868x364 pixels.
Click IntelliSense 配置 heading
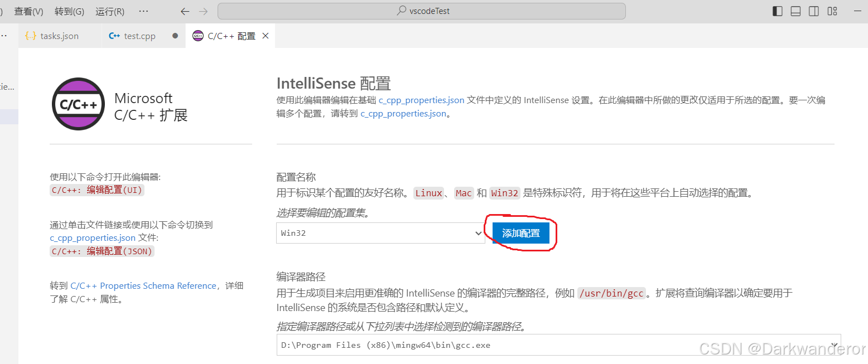pos(334,83)
